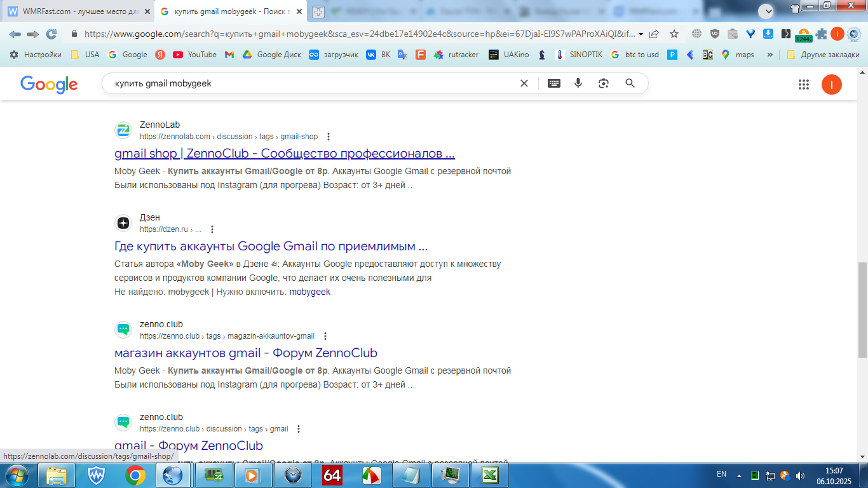Open address bar suggestions dropdown arrow
868x488 pixels.
641,34
